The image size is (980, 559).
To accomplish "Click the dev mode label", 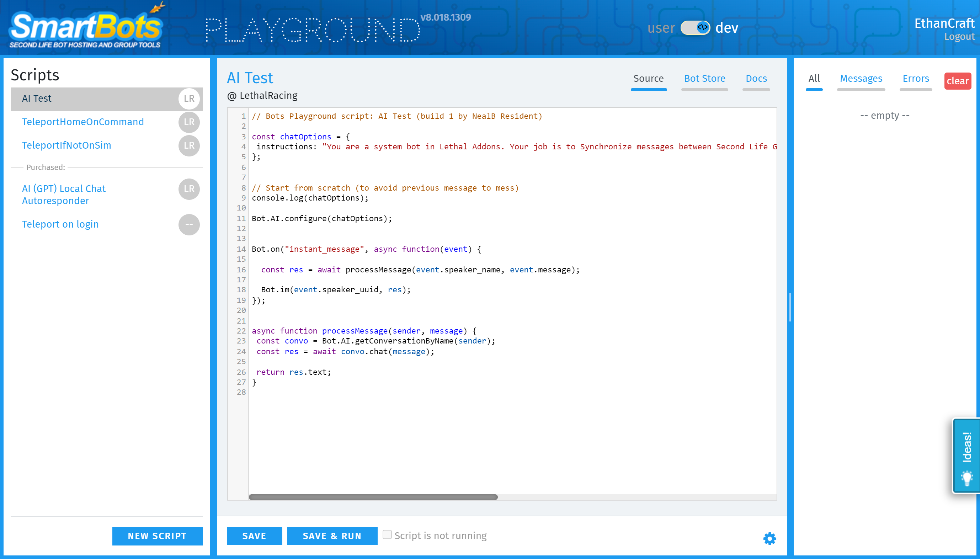I will (727, 28).
